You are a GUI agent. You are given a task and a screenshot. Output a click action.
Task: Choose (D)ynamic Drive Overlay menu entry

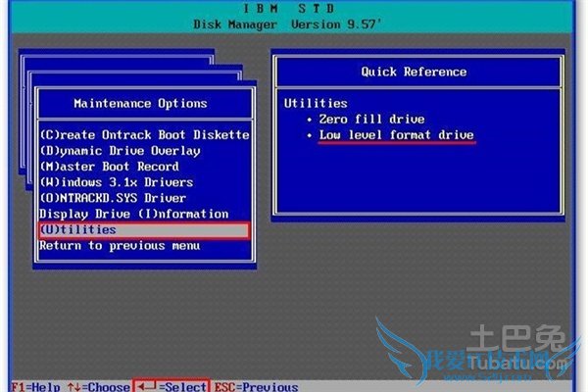120,151
